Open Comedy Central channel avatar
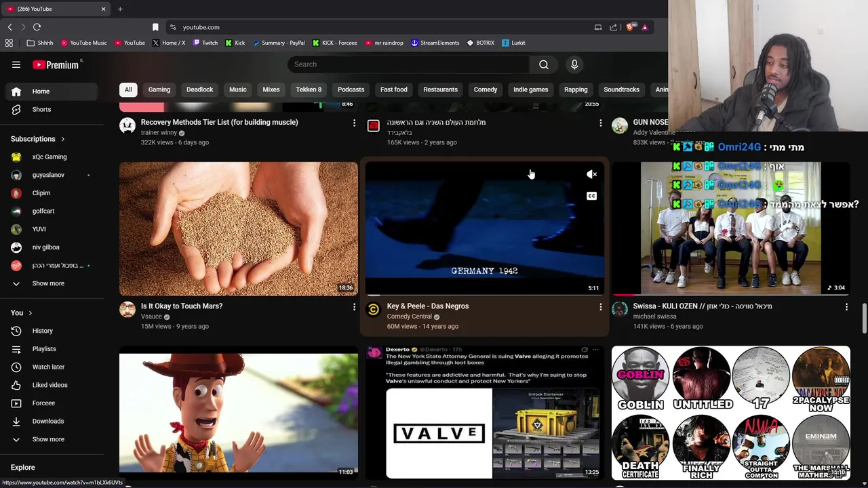 tap(374, 310)
